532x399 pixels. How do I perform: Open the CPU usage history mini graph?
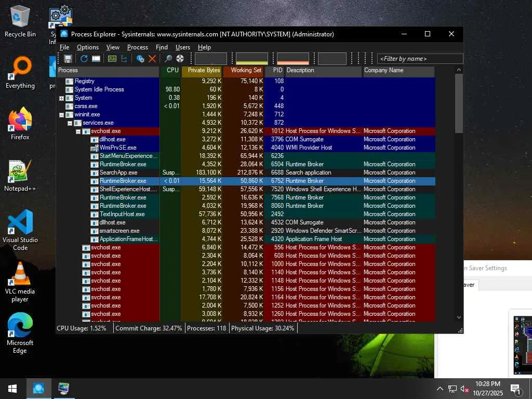pyautogui.click(x=211, y=59)
